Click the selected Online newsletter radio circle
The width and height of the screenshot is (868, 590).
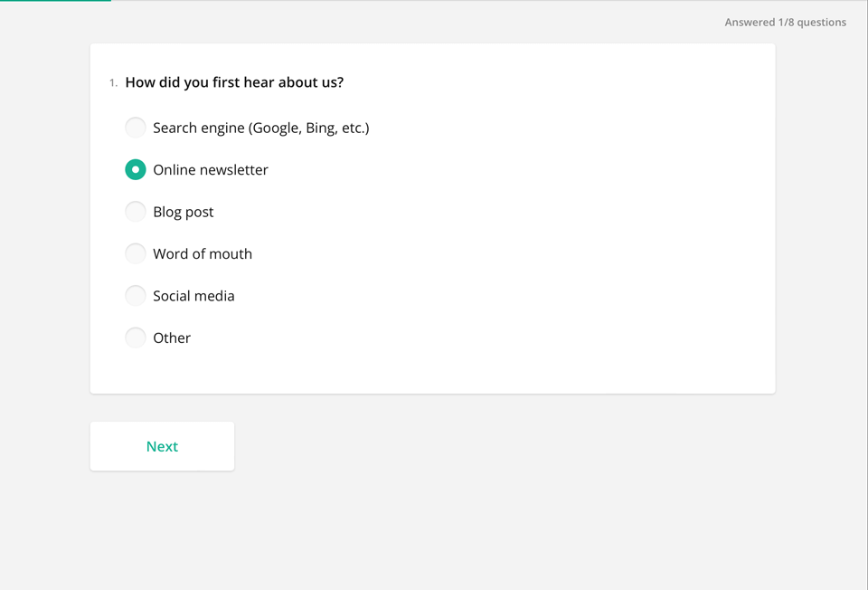[x=136, y=169]
